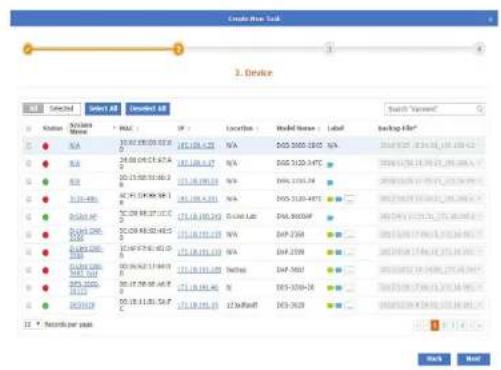Open Backup File dropdown for DWL-8600AP row
Viewport: 501px width, 370px height.
[x=431, y=217]
